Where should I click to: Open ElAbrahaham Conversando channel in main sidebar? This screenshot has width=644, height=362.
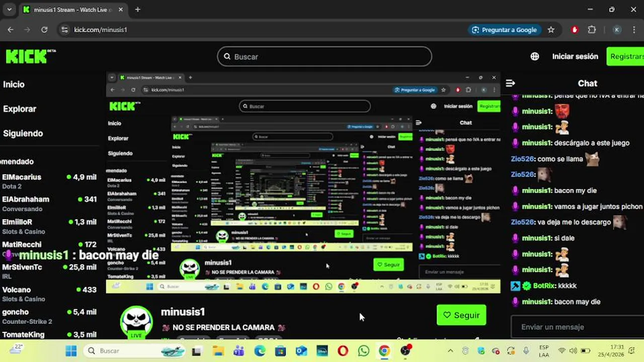point(49,204)
